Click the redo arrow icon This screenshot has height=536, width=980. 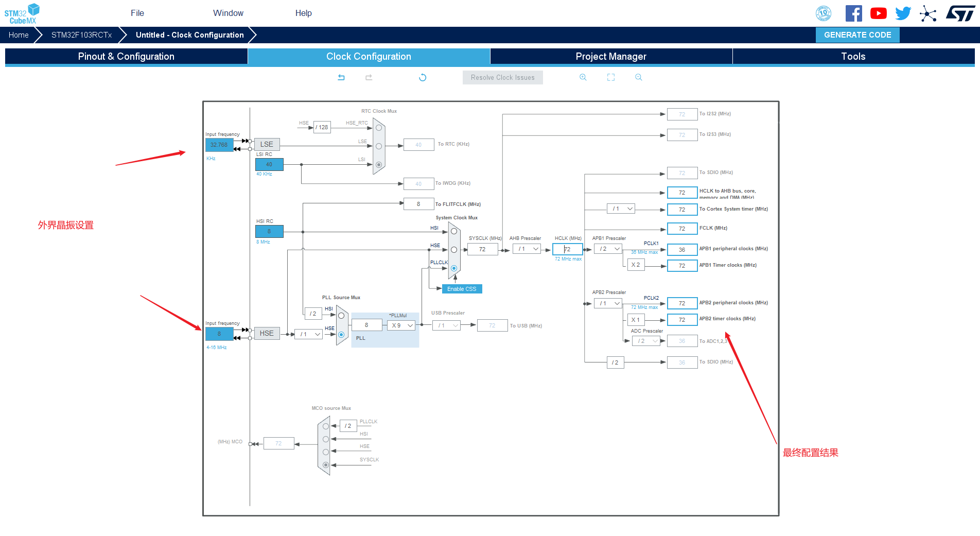[369, 77]
